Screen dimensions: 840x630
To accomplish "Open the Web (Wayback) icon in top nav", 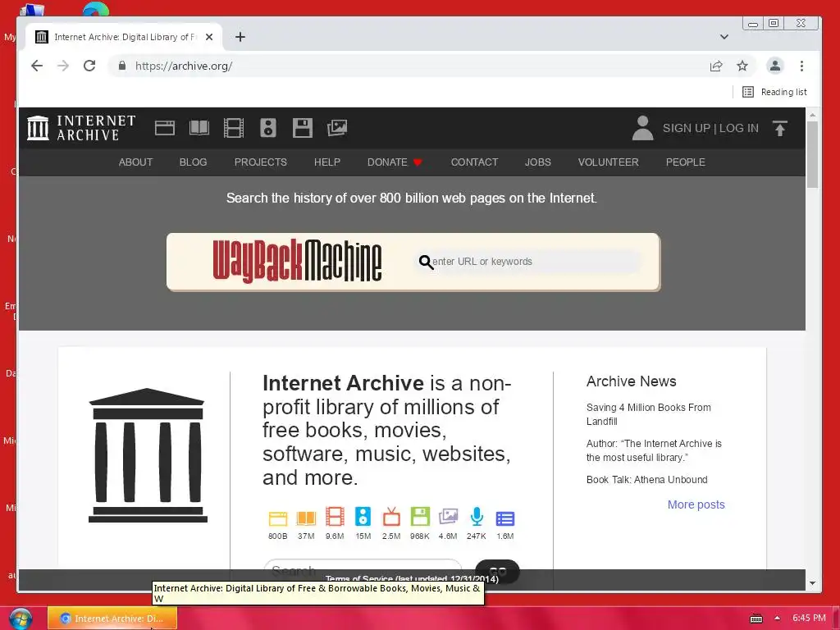I will point(164,128).
